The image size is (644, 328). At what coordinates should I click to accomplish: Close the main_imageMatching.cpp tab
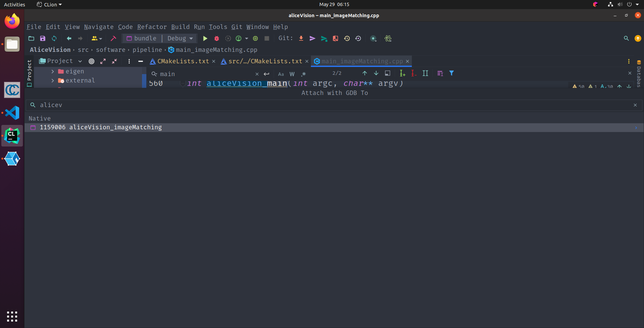point(407,61)
